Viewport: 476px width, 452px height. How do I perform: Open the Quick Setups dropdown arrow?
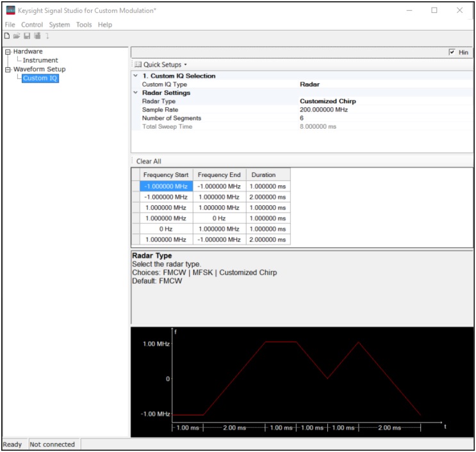coord(186,65)
